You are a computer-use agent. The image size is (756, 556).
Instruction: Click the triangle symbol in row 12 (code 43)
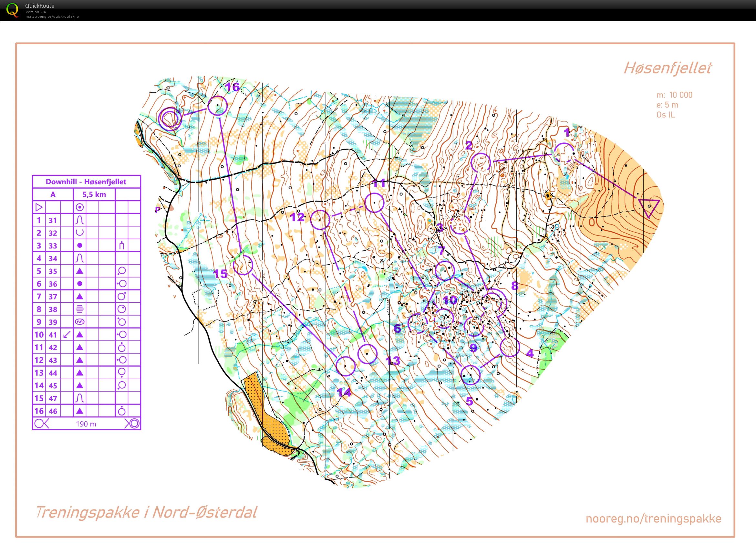coord(80,360)
